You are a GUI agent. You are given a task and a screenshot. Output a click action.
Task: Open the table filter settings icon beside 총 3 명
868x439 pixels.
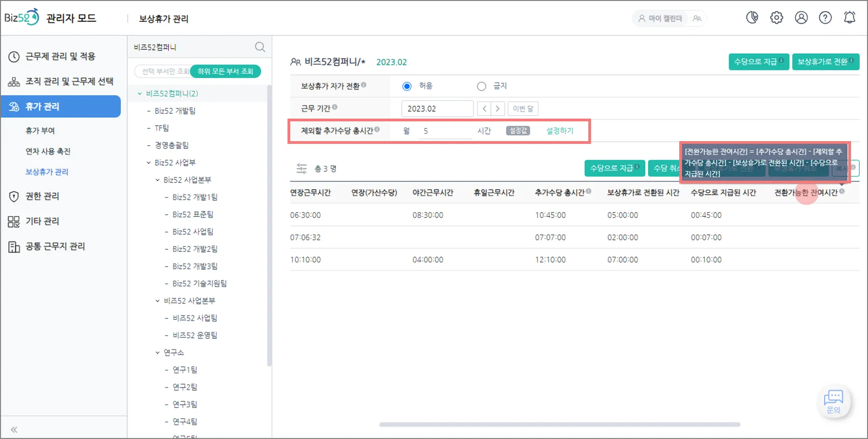pyautogui.click(x=301, y=169)
